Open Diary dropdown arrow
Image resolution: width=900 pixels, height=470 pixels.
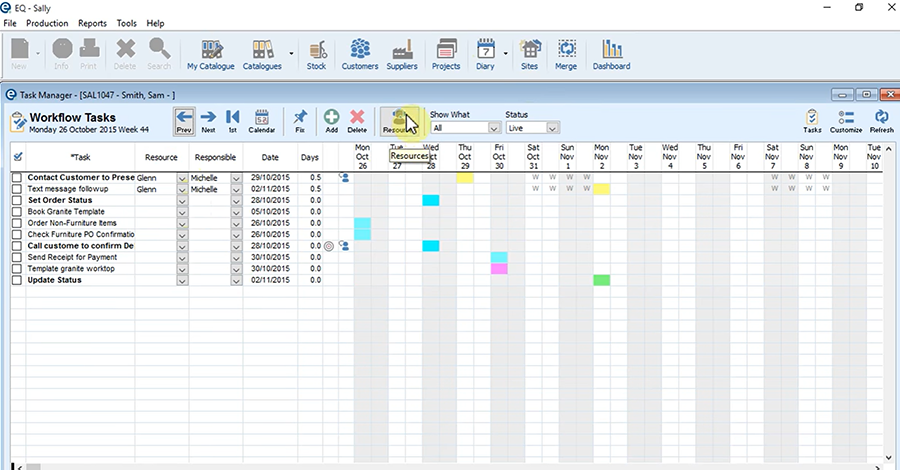(506, 53)
